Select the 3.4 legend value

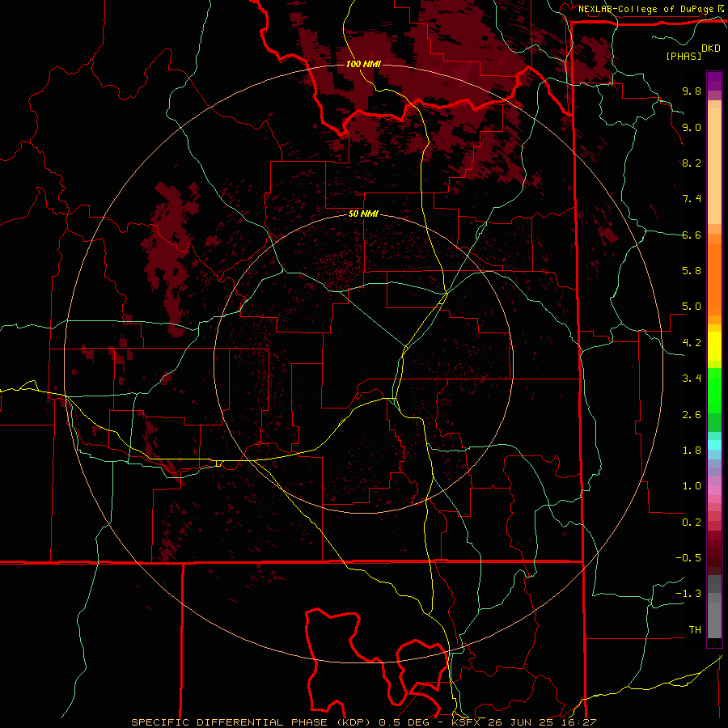(x=692, y=379)
